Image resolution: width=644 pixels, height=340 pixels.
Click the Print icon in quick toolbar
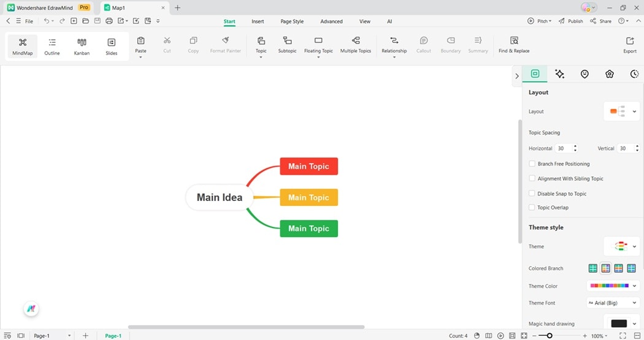click(109, 21)
